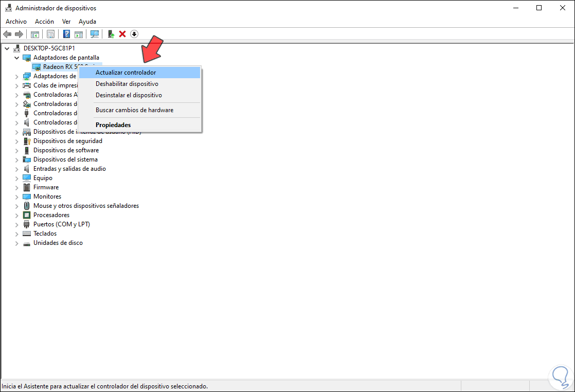Click the blue Help question mark toolbar icon
The width and height of the screenshot is (575, 392).
pyautogui.click(x=66, y=34)
